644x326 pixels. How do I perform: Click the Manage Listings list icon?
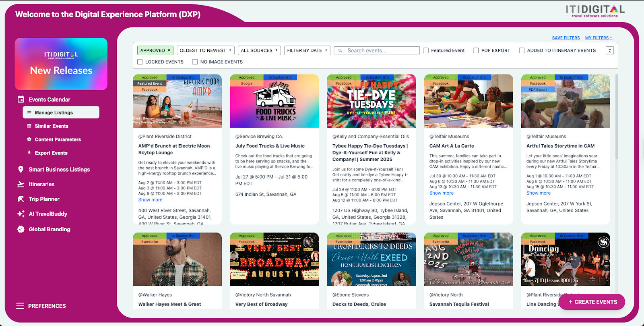[29, 112]
